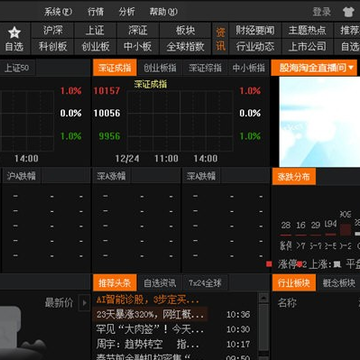Click the 名称 column header
The width and height of the screenshot is (360, 360).
click(x=287, y=303)
